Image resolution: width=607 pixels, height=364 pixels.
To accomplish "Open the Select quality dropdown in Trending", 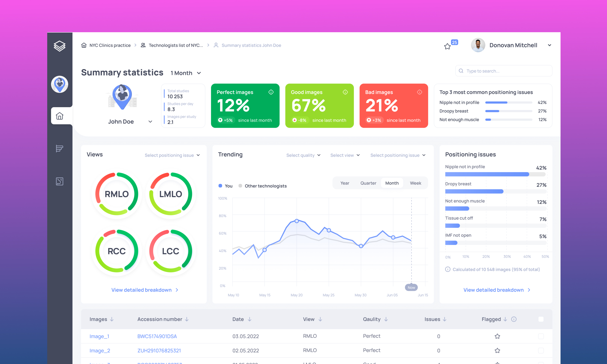I will coord(303,155).
